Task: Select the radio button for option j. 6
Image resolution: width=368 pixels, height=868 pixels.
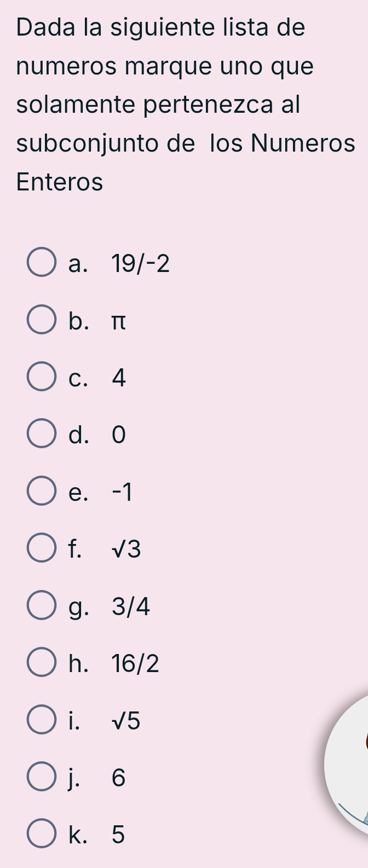Action: pos(42,778)
